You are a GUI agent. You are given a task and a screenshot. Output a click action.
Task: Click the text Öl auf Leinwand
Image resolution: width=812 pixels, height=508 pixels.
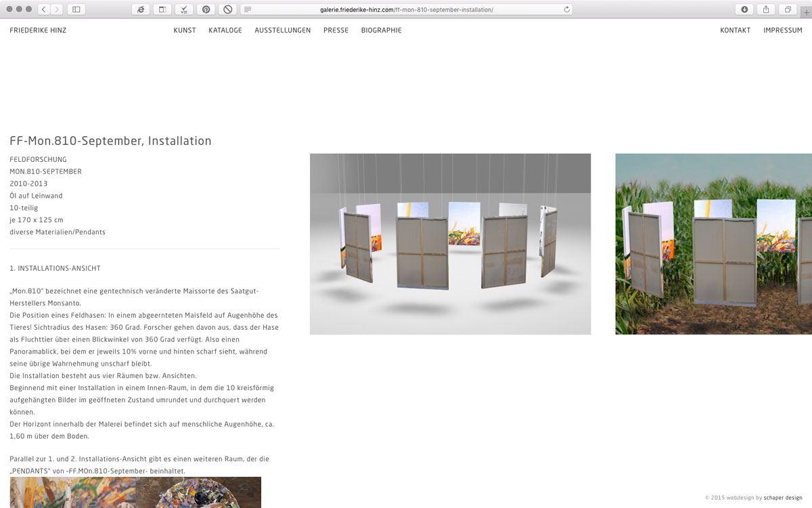coord(36,196)
